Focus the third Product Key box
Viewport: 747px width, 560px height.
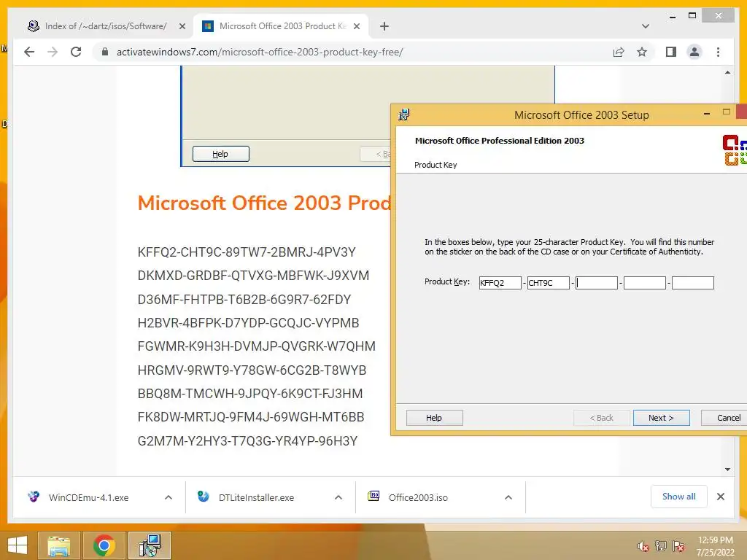[x=597, y=283]
